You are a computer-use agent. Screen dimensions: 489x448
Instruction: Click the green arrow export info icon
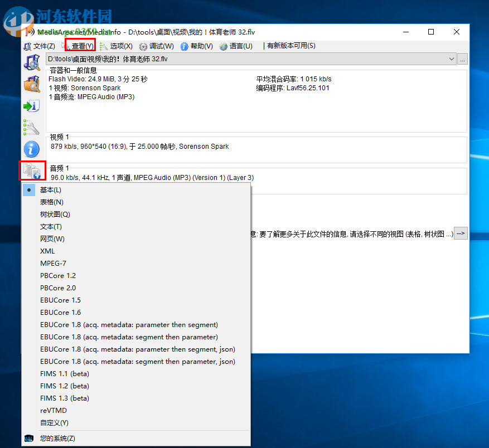32,106
